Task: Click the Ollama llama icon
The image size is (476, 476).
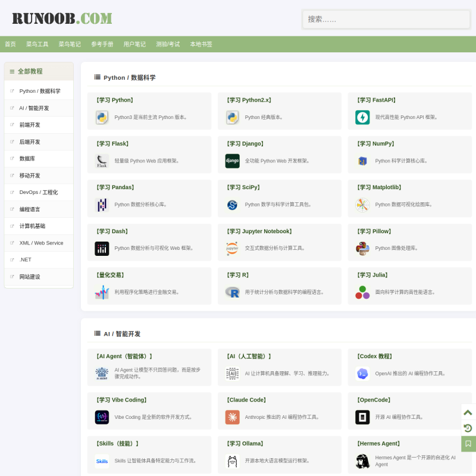Action: coord(232,461)
